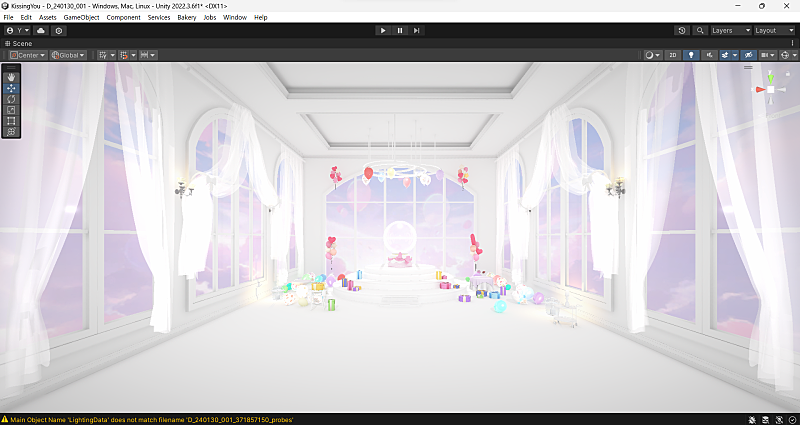Open Undo History

(681, 30)
